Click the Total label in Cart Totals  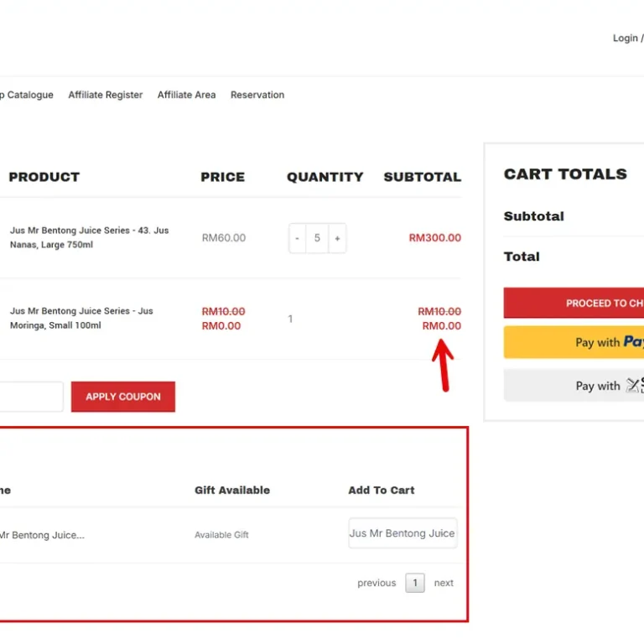(522, 257)
